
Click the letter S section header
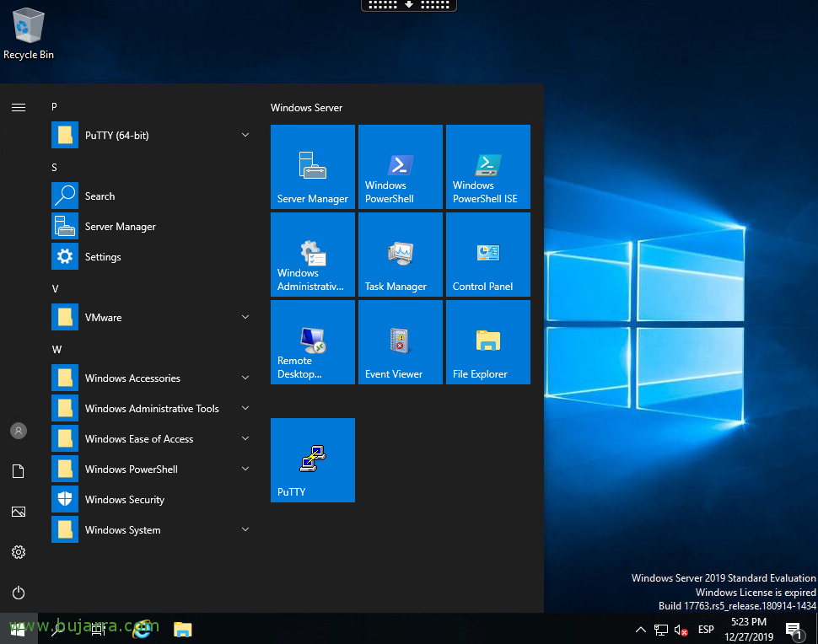54,168
